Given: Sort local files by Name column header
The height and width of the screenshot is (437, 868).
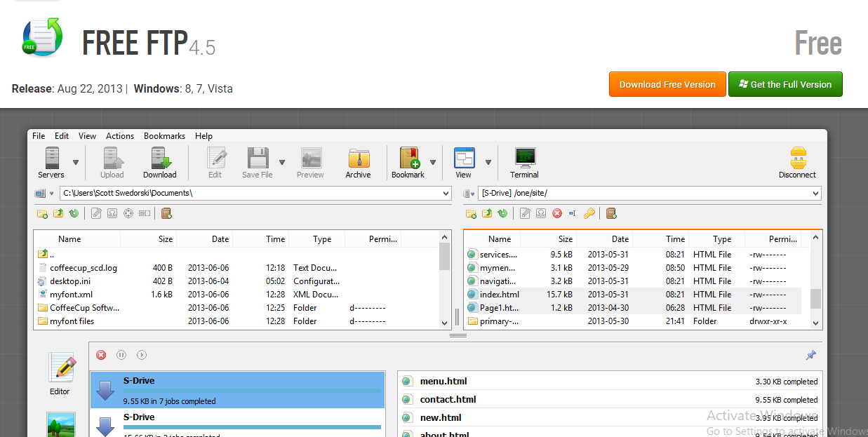Looking at the screenshot, I should tap(69, 239).
